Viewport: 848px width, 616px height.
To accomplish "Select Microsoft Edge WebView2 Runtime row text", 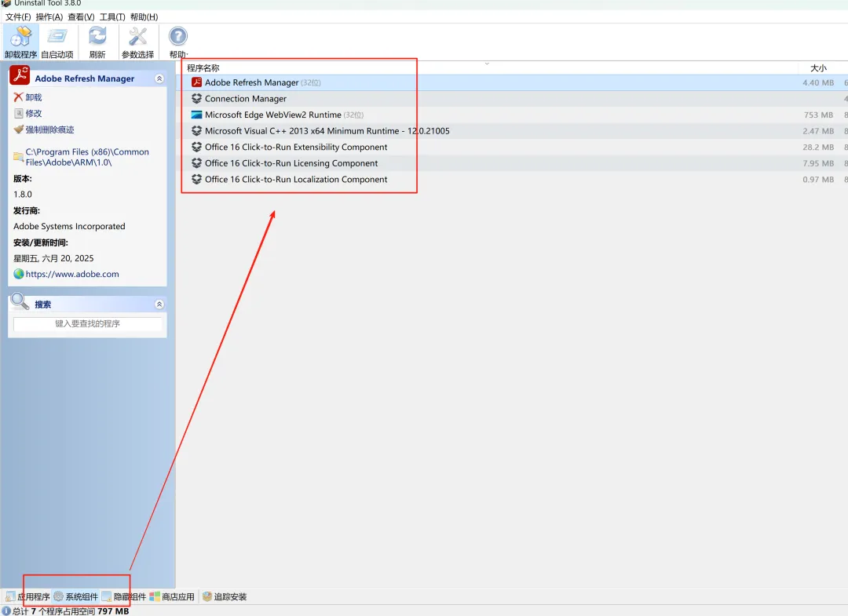I will [x=273, y=115].
